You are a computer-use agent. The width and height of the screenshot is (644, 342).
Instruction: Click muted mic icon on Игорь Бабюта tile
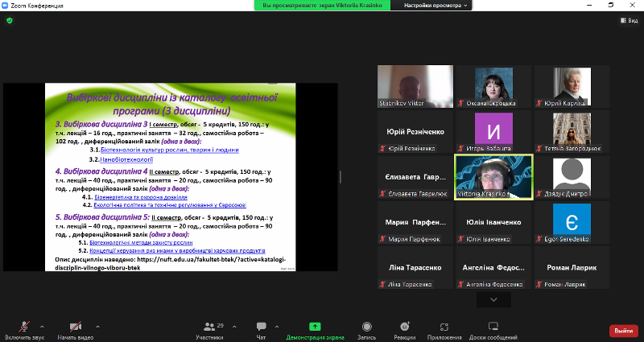(461, 149)
